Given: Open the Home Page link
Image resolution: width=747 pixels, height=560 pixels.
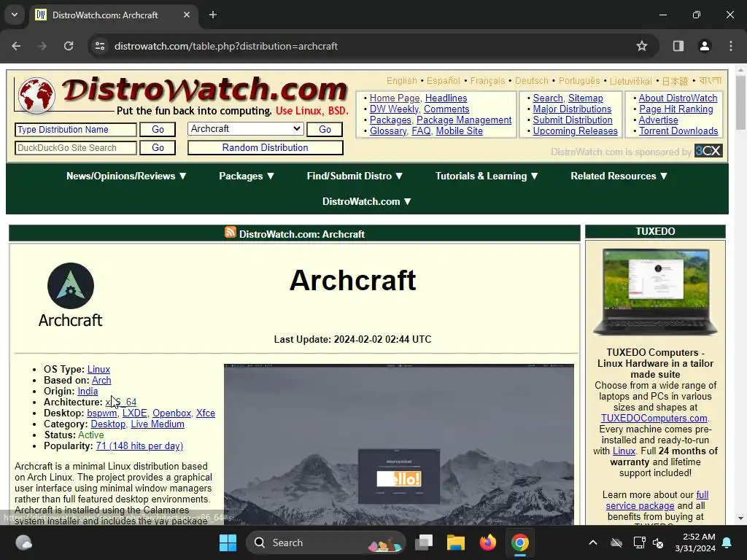Looking at the screenshot, I should (x=395, y=98).
